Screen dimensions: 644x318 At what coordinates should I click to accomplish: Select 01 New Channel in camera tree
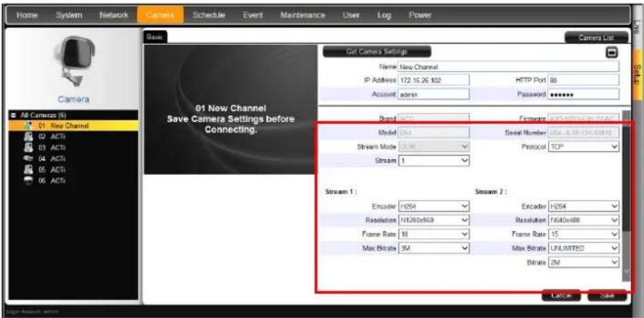(73, 125)
